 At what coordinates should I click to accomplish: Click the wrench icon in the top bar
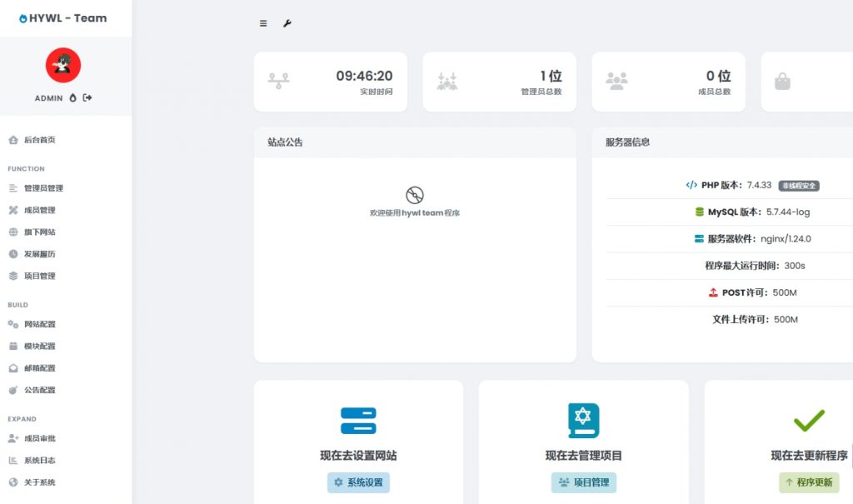(287, 24)
